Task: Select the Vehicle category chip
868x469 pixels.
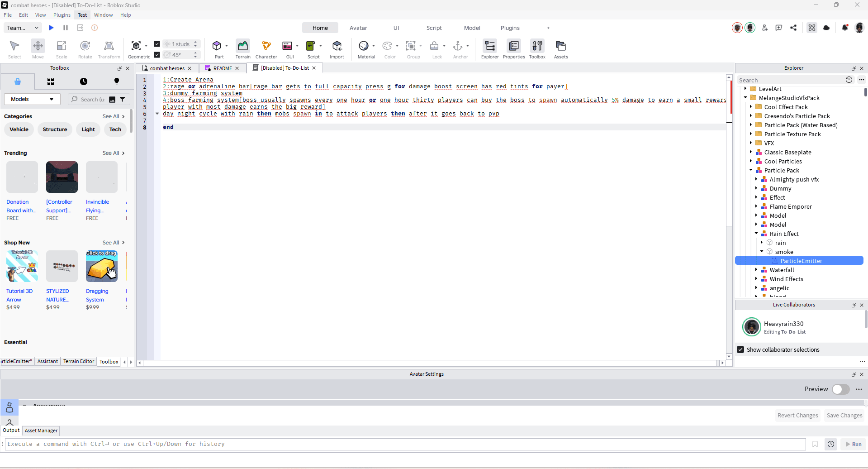Action: [19, 129]
